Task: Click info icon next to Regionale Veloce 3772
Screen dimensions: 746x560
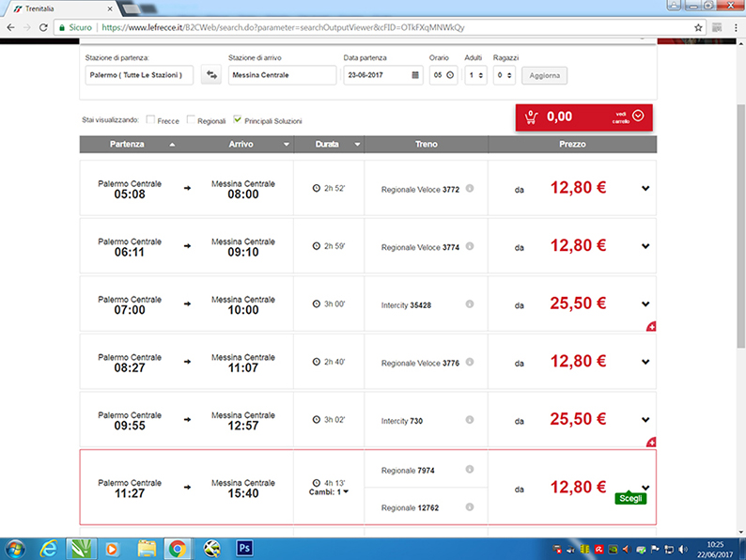Action: [470, 188]
